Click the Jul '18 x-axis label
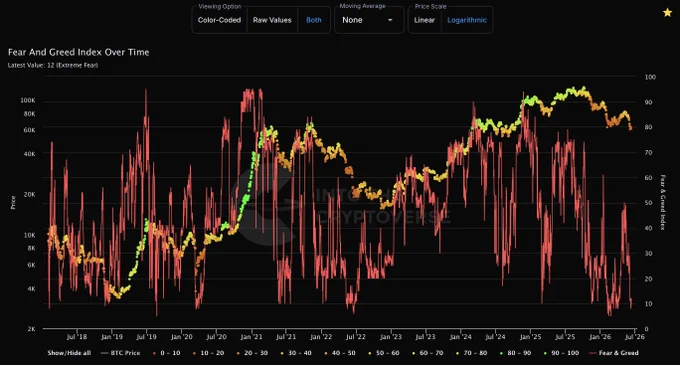The image size is (680, 365). click(77, 336)
